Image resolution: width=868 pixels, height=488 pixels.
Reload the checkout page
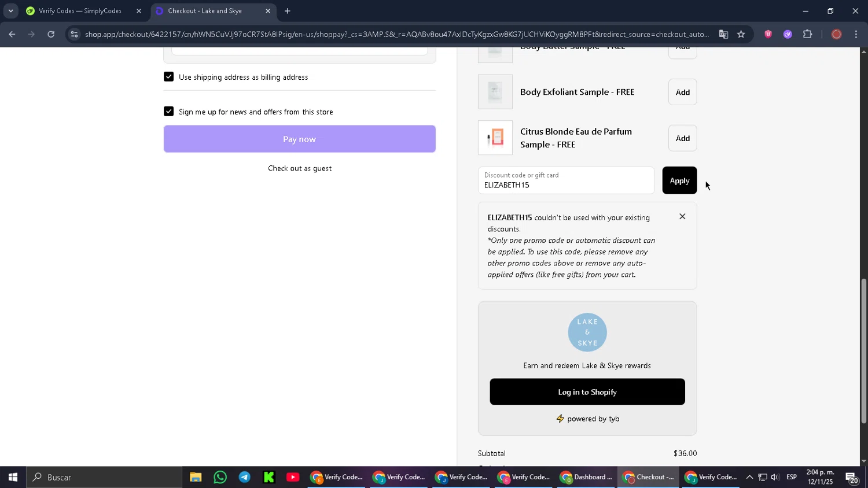tap(51, 35)
